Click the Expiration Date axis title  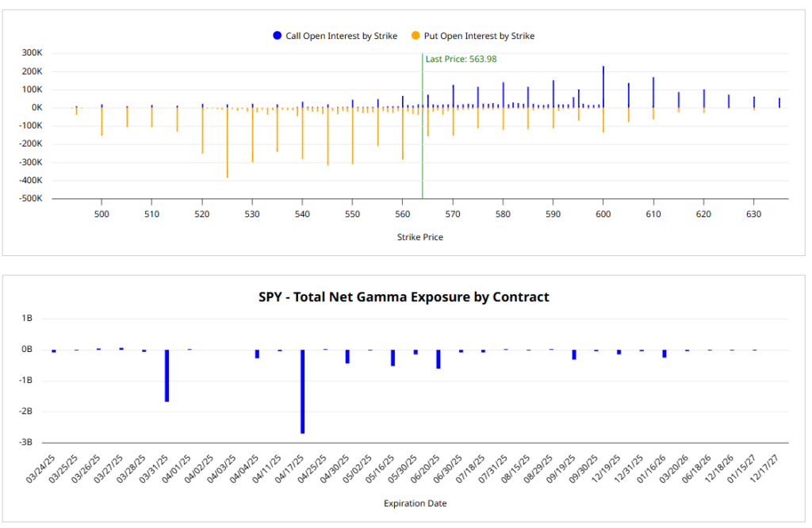point(415,503)
